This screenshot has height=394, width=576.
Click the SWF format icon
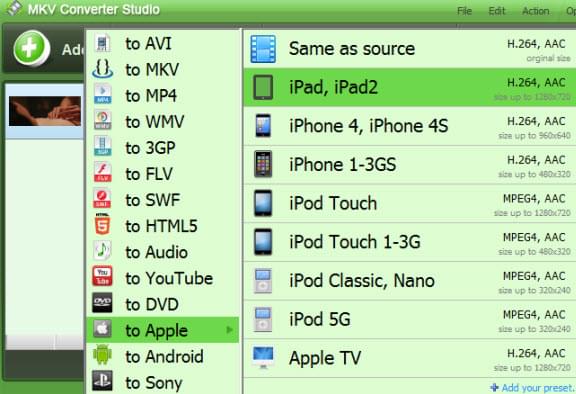click(x=102, y=199)
